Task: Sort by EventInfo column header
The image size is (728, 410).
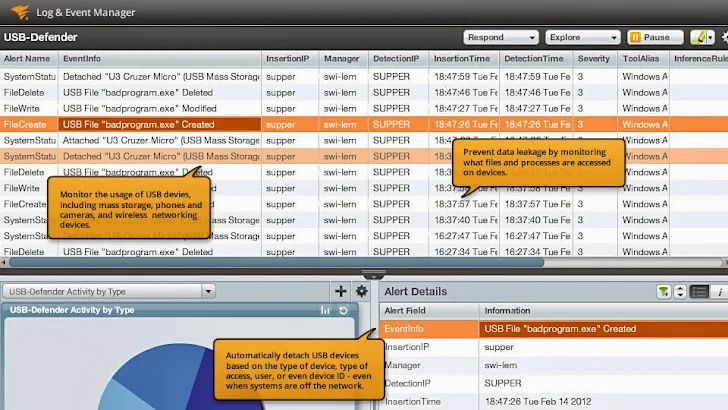Action: (159, 59)
